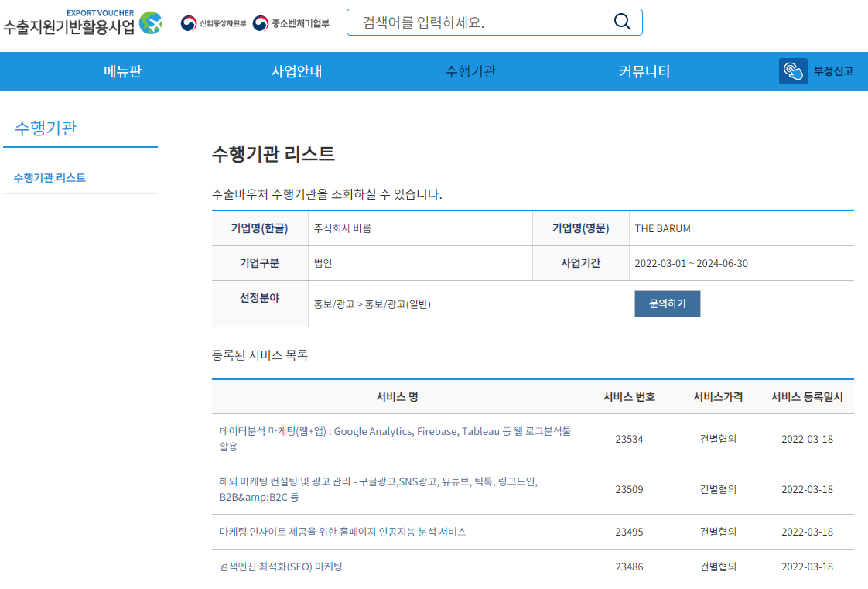Click the 부정신고 hand-pointer icon

793,71
